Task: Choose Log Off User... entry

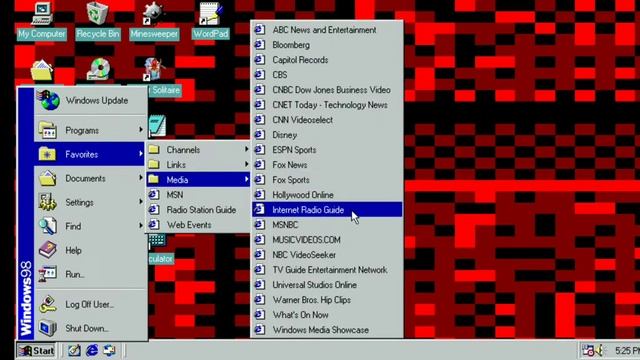Action: click(91, 304)
